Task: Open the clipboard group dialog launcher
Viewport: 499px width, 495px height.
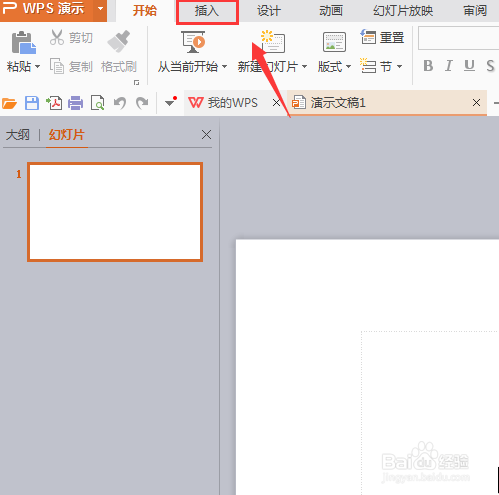Action: [136, 82]
